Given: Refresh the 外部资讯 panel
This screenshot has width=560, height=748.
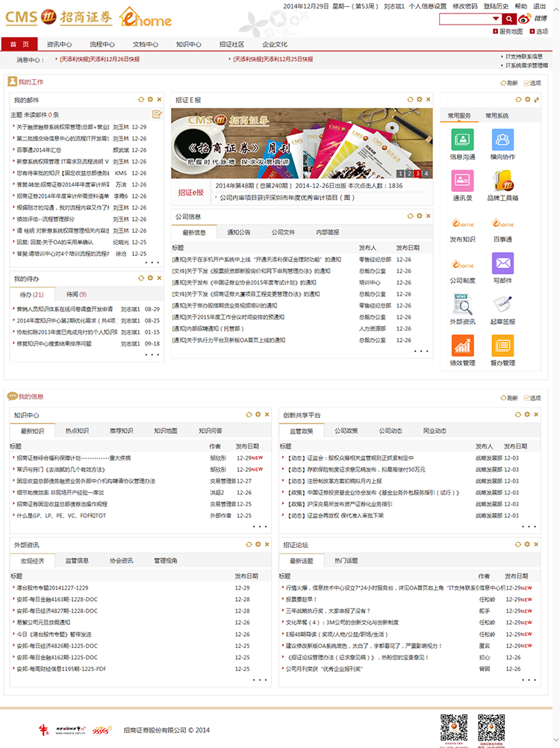Looking at the screenshot, I should tap(249, 544).
